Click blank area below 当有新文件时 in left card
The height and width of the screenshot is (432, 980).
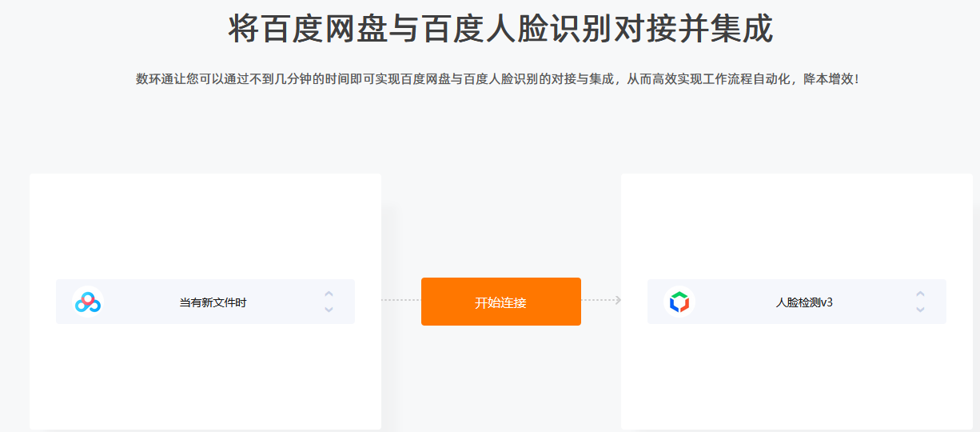tap(205, 374)
